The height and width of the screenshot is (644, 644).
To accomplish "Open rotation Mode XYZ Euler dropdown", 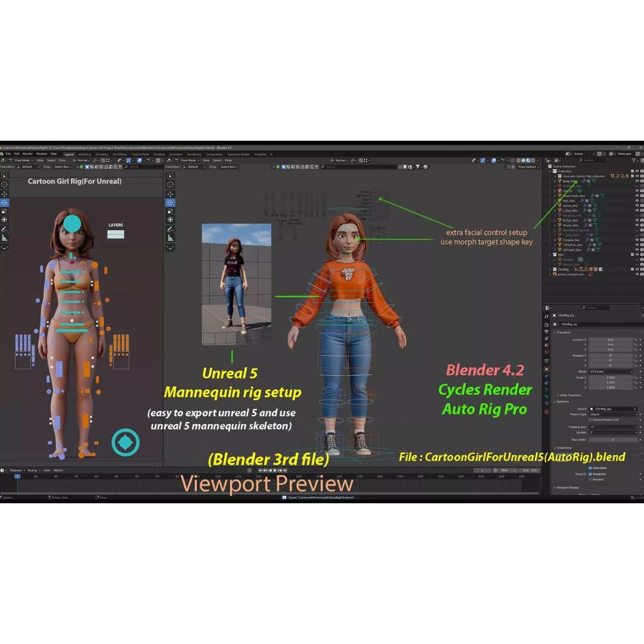I will coord(611,371).
